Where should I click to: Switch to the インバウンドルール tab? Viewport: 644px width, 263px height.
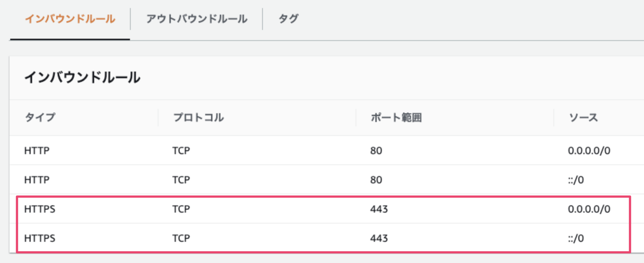tap(70, 19)
